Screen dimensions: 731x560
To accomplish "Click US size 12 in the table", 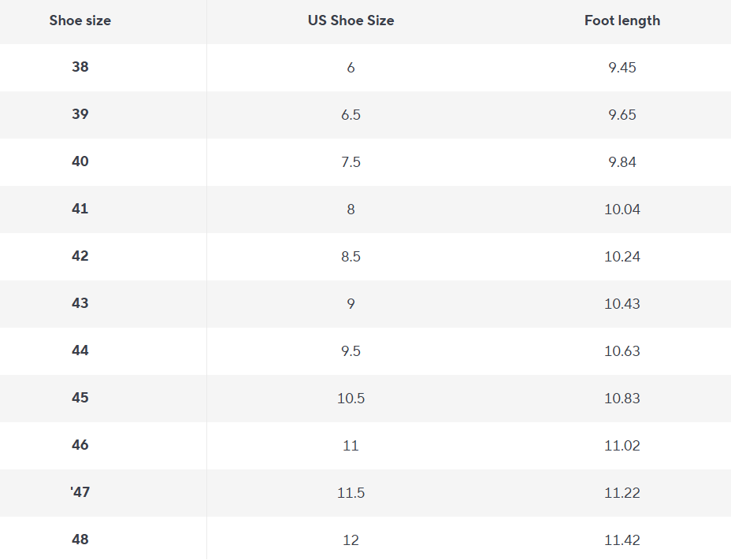I will 351,540.
